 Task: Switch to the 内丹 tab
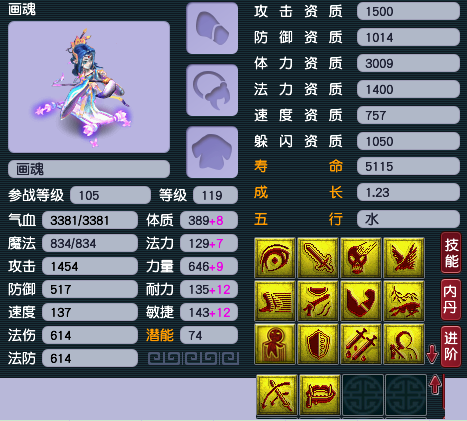[451, 300]
